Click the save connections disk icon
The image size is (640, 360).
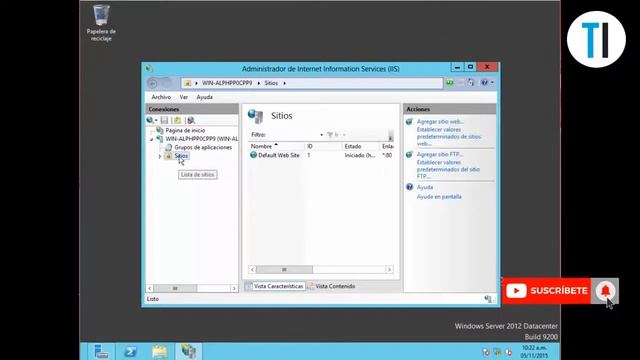pyautogui.click(x=164, y=120)
